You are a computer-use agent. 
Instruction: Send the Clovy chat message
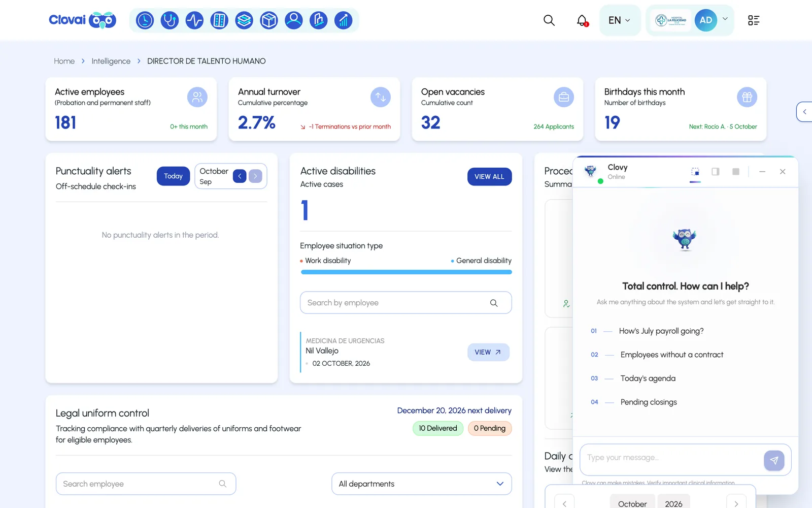point(774,460)
